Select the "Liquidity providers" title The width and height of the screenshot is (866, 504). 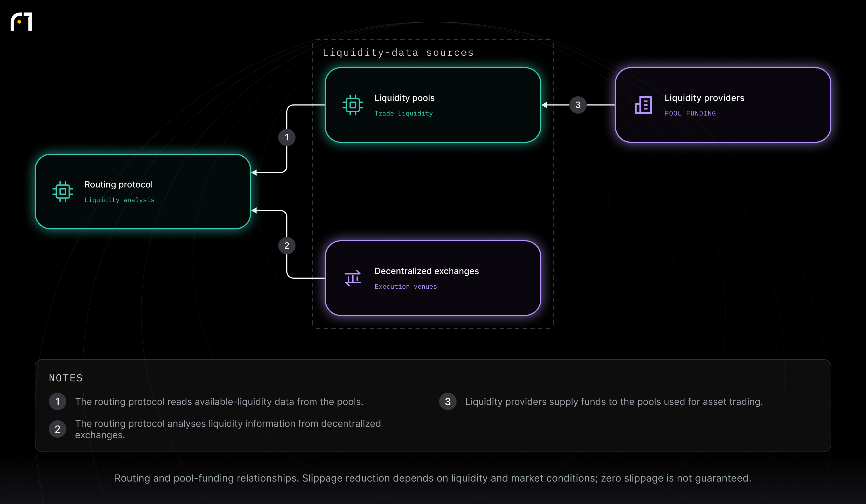coord(704,98)
